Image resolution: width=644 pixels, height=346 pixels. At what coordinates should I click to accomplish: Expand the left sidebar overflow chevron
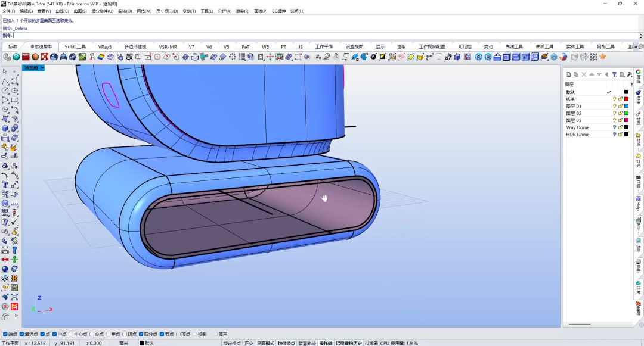point(16,316)
